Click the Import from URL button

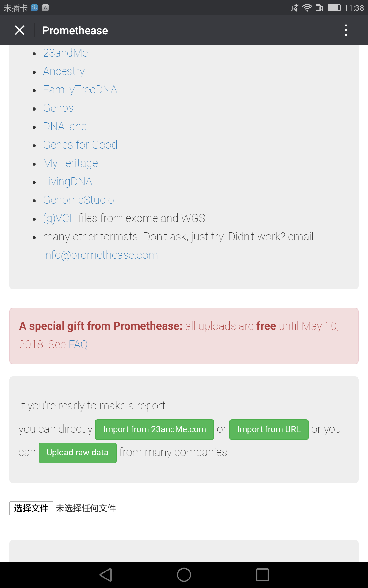point(269,429)
